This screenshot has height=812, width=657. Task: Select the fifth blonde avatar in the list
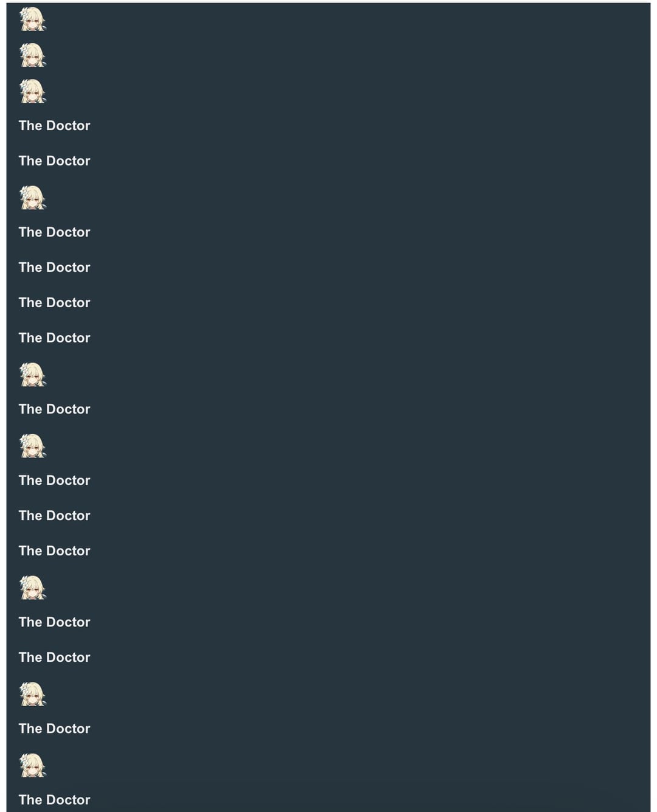(33, 375)
